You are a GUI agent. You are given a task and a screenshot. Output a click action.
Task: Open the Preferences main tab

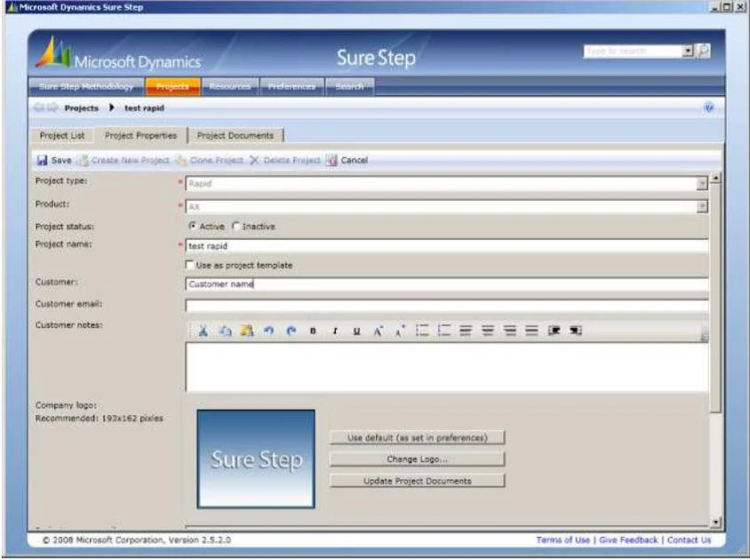pos(291,86)
